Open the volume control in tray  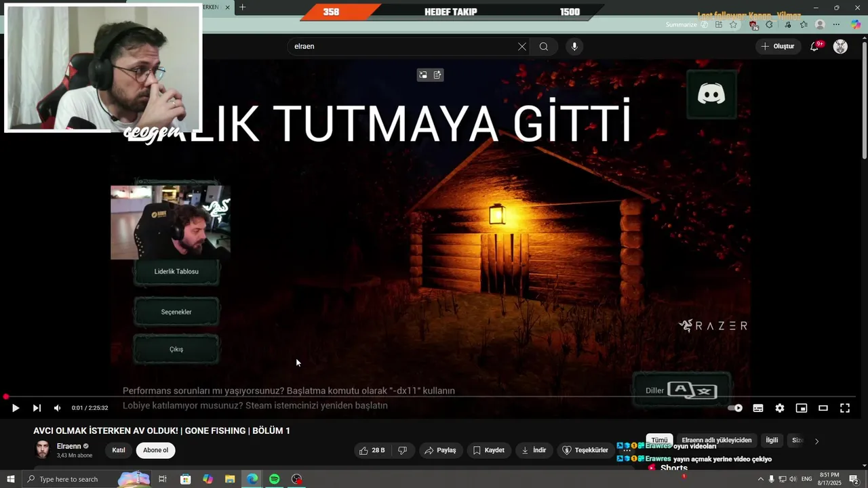(793, 479)
